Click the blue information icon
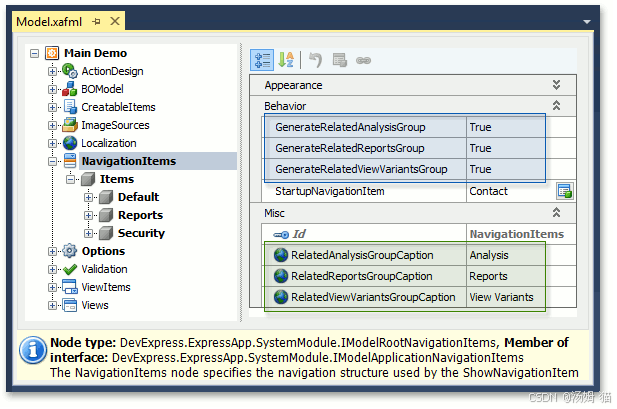 click(33, 350)
